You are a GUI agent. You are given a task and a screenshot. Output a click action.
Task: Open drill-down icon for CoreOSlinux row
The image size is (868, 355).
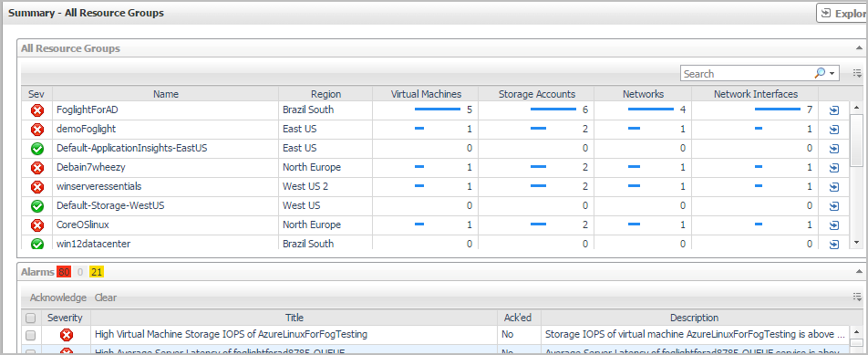pyautogui.click(x=833, y=225)
